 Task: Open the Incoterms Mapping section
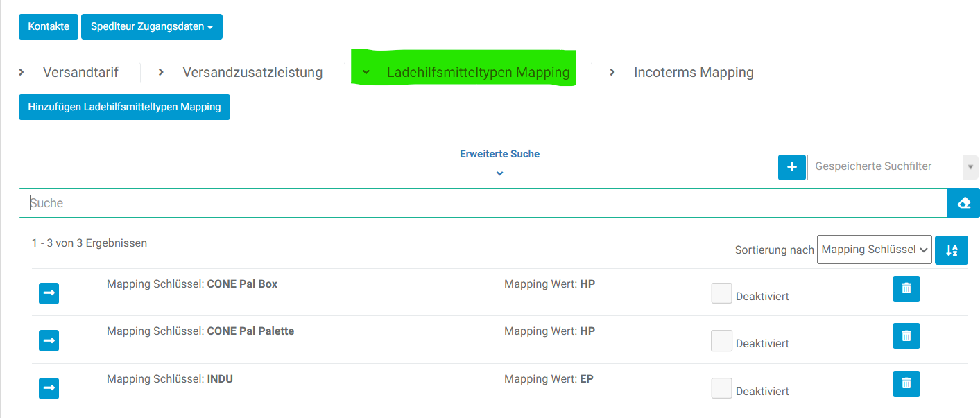pos(693,72)
